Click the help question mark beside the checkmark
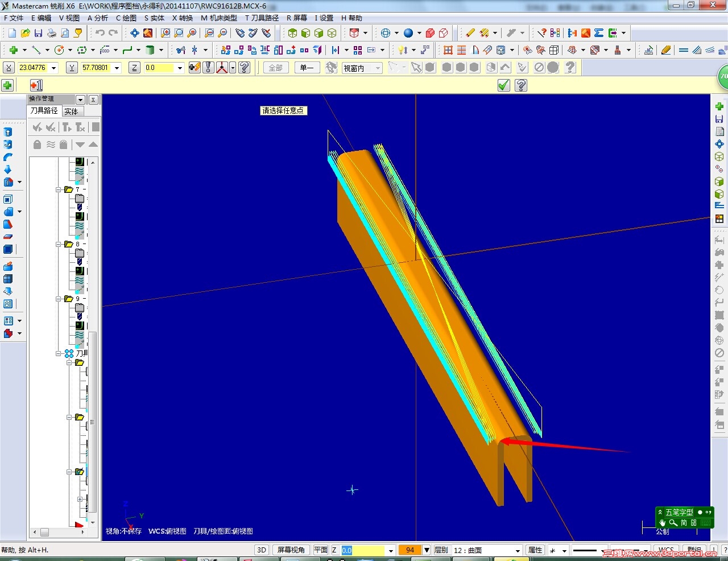The height and width of the screenshot is (561, 728). coord(521,85)
